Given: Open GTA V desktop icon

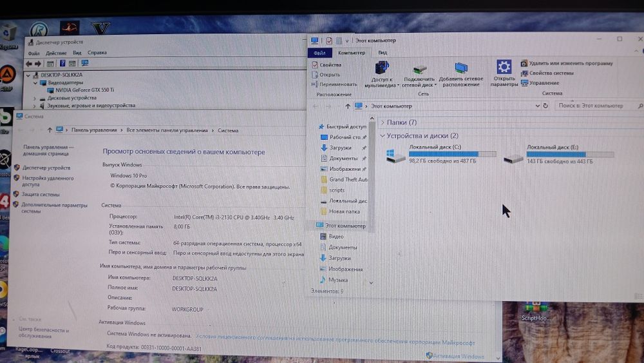Looking at the screenshot, I should (100, 29).
